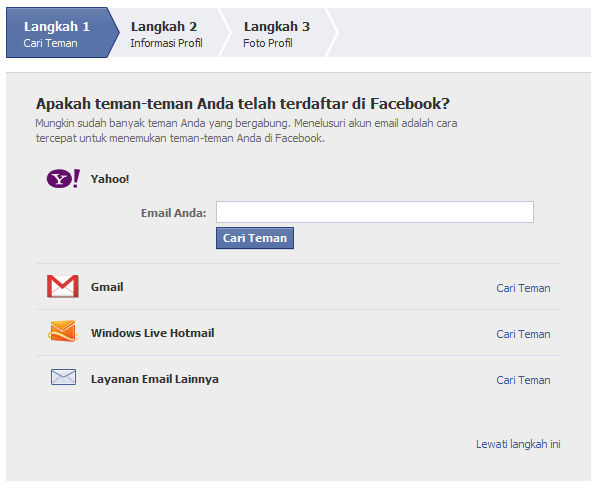
Task: Expand the Windows Live Hotmail row label
Action: (x=152, y=333)
